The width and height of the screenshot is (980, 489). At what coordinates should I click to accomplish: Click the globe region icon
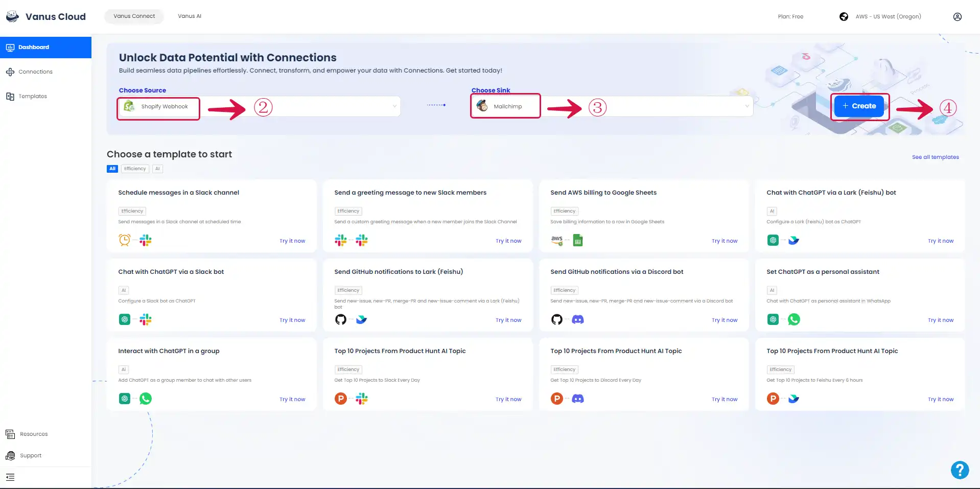click(844, 16)
